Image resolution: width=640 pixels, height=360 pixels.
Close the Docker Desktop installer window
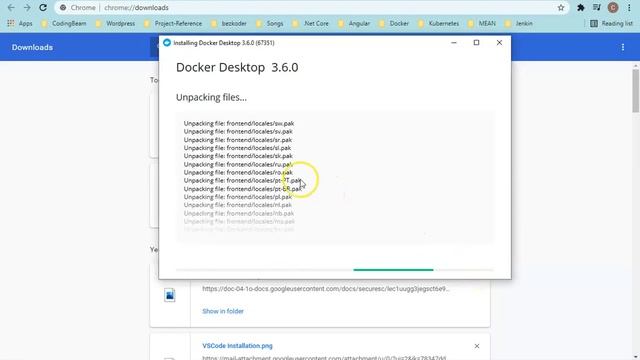(499, 42)
